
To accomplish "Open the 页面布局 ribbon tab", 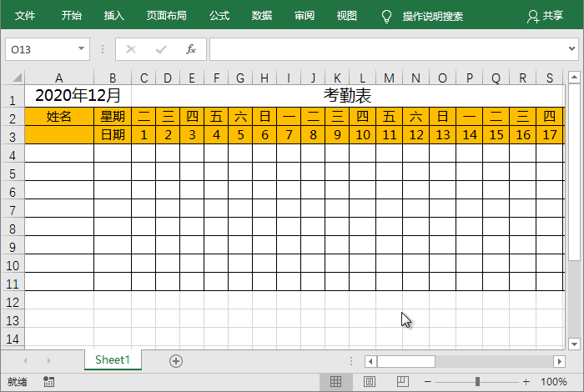I will (166, 16).
